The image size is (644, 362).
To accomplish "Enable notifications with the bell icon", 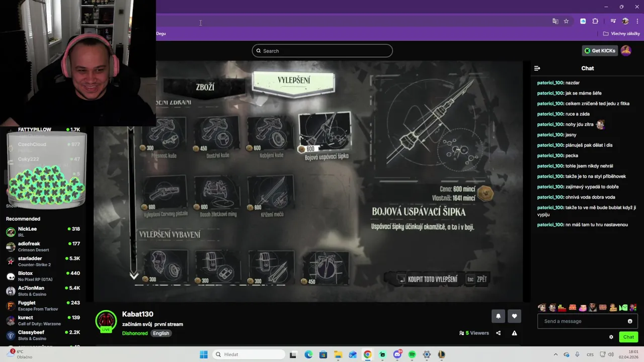I will (x=498, y=316).
